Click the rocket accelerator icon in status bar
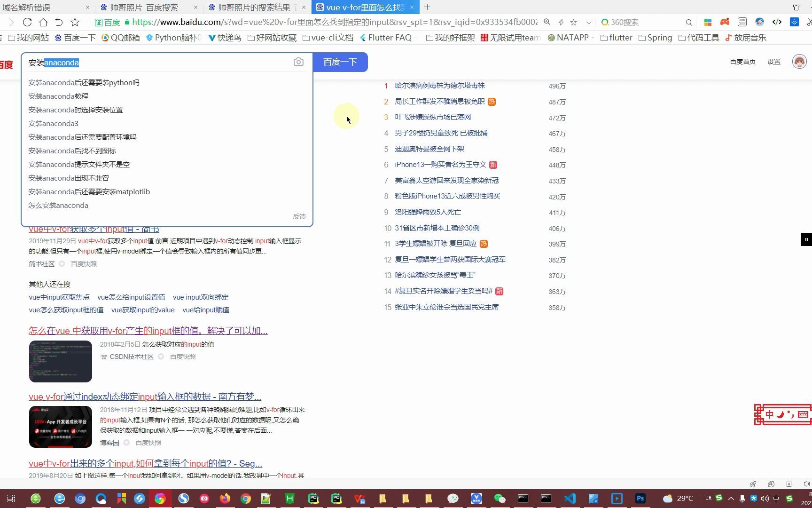This screenshot has height=508, width=812. point(753,484)
